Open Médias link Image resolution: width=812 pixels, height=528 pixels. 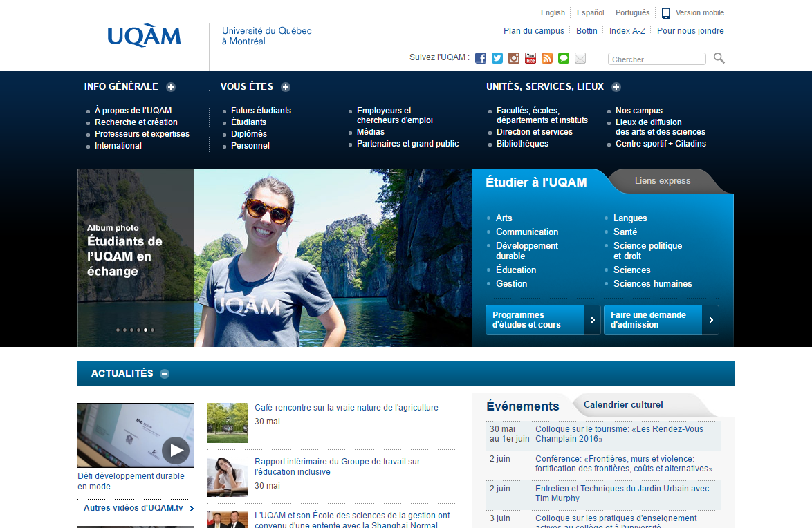pyautogui.click(x=371, y=132)
